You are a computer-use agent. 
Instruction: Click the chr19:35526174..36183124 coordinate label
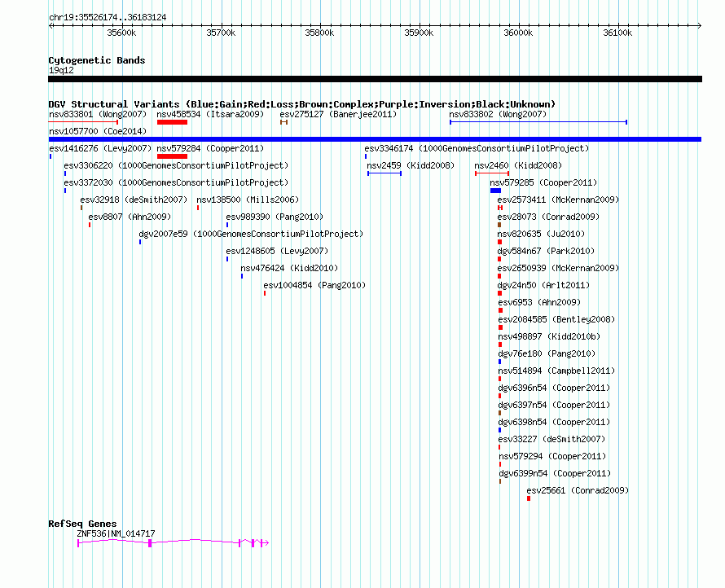coord(108,17)
